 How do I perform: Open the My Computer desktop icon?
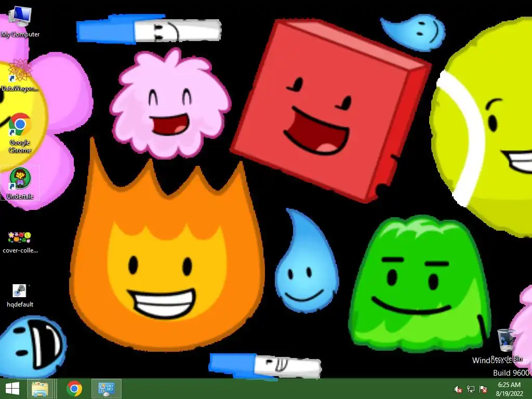point(20,22)
